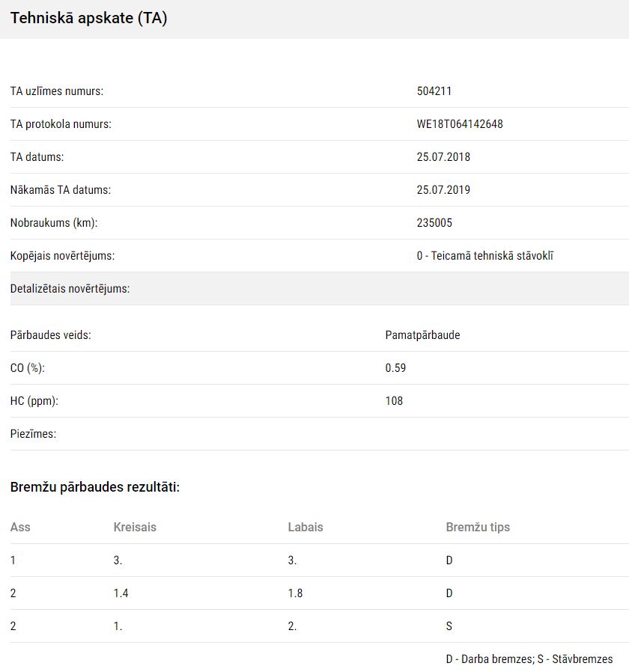Select the Kreisais value 1.4
This screenshot has height=672, width=629.
tap(121, 593)
